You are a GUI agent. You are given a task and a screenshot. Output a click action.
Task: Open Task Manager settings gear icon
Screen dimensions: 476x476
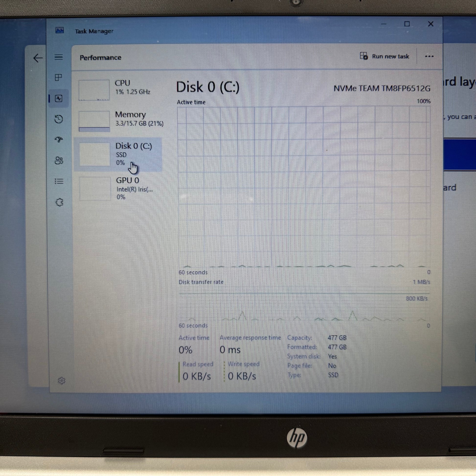tap(62, 381)
